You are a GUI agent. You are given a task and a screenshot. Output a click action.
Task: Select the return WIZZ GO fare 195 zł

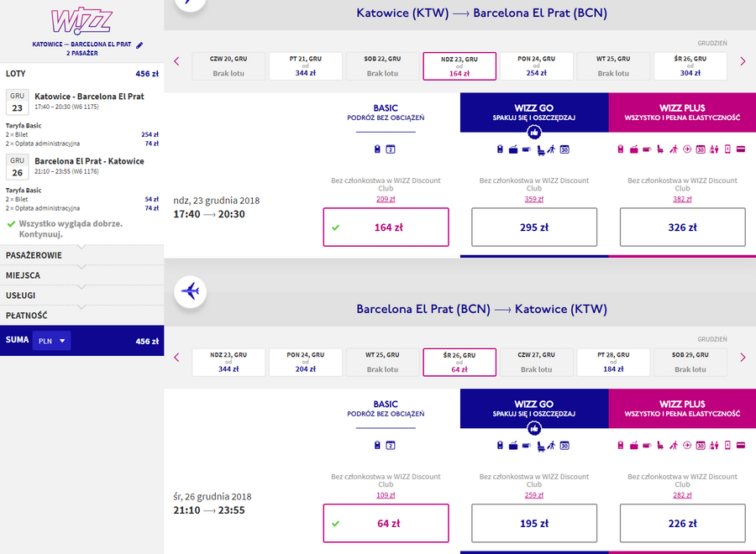pyautogui.click(x=533, y=523)
